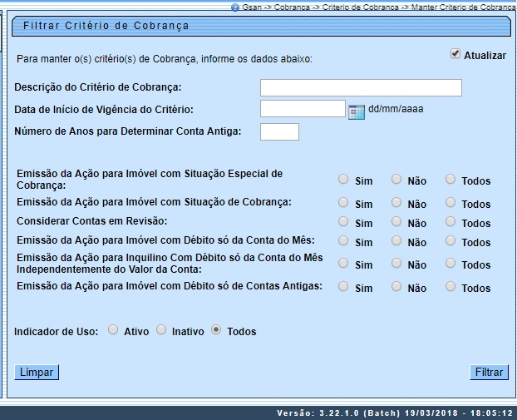Set Indicador de Uso to Ativo
Screen dimensions: 517x420
tap(113, 330)
